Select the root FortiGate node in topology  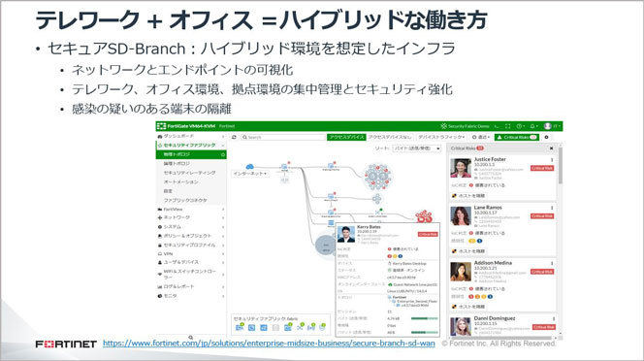284,167
